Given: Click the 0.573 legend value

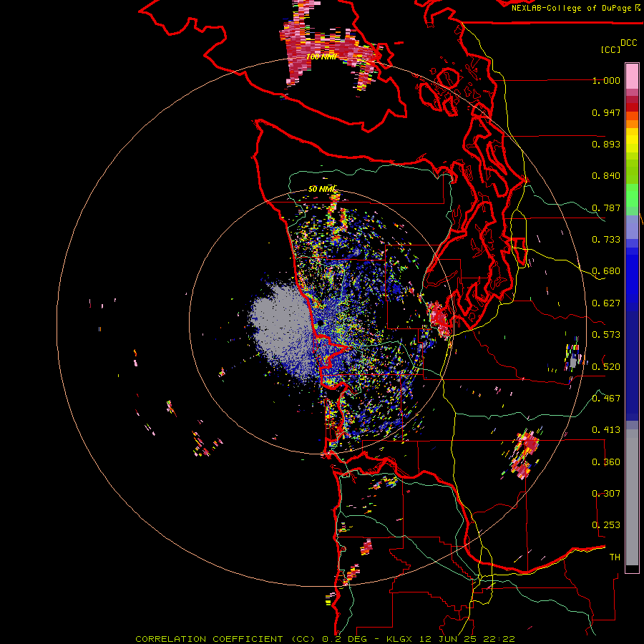Looking at the screenshot, I should tap(606, 335).
